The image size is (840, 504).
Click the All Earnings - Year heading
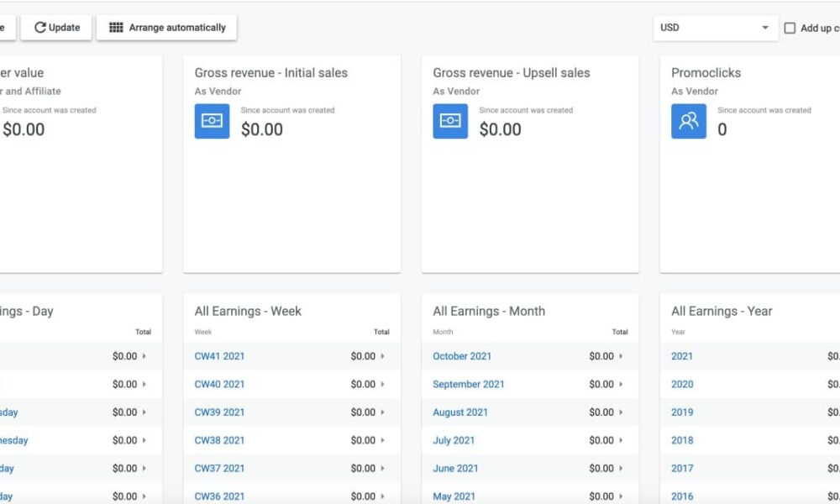click(722, 311)
